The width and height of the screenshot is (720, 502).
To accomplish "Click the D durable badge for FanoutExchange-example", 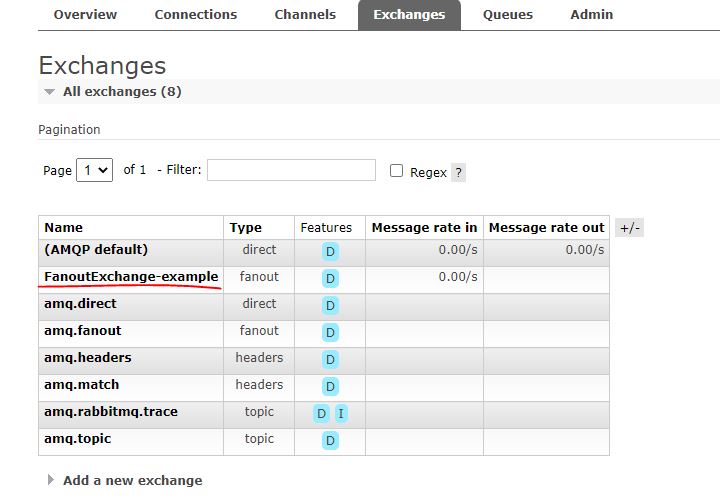I will pyautogui.click(x=330, y=279).
